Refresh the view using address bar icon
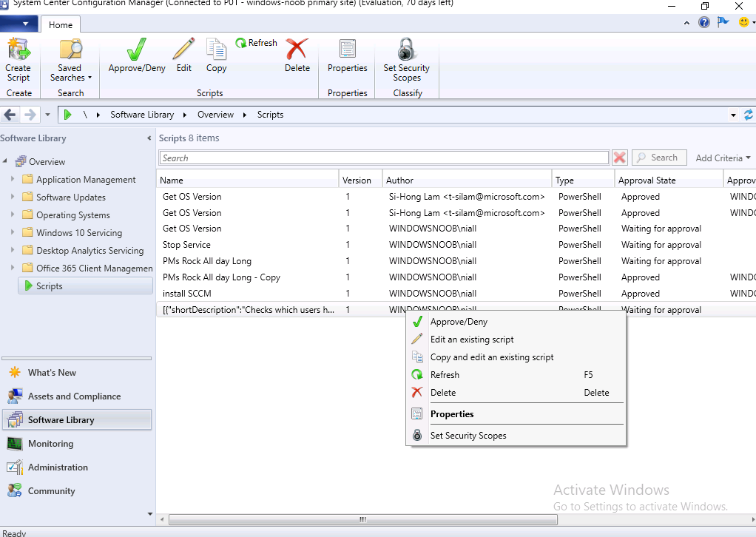The image size is (756, 537). click(x=749, y=115)
